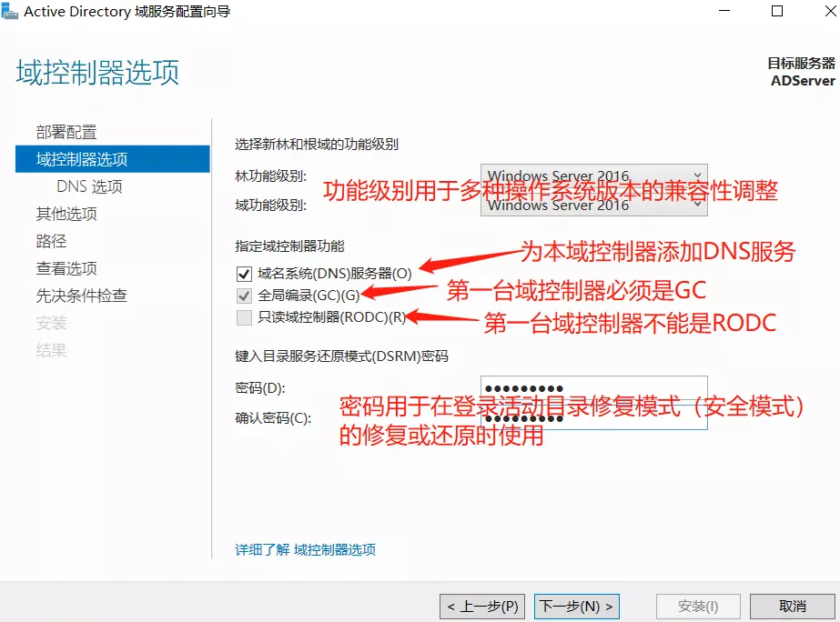Click the wizard icon in title bar
Screen dimensions: 840x622
coord(10,12)
